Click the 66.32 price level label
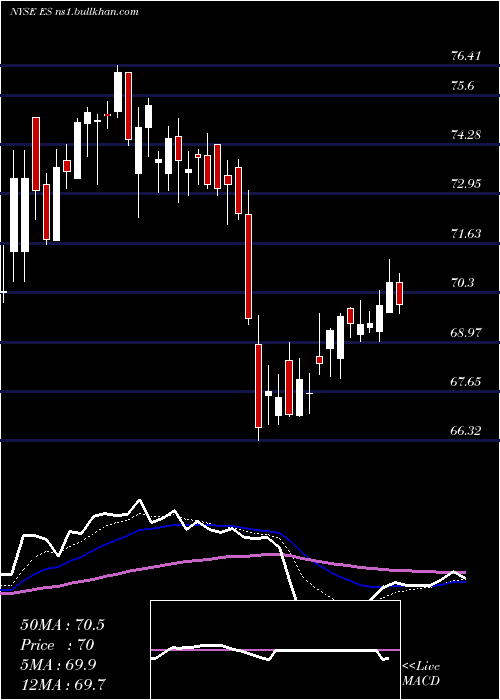 [466, 431]
